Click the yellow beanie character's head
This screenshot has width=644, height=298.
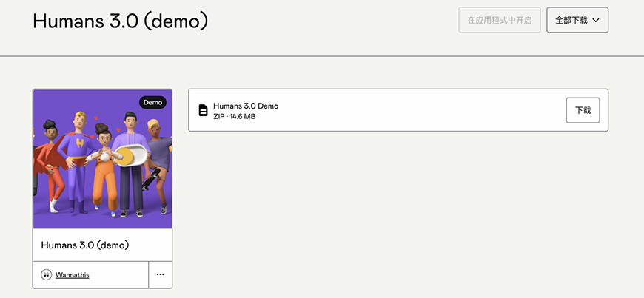tap(155, 127)
